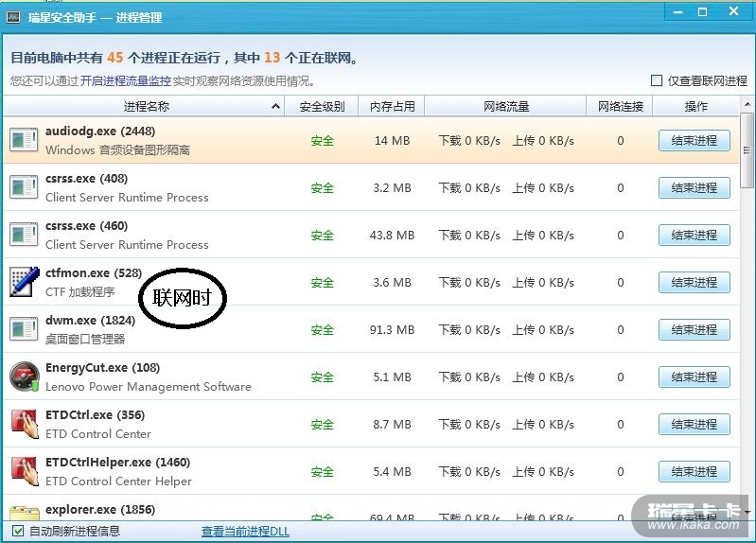756x543 pixels.
Task: Sort by 内存占用 column header
Action: tap(392, 106)
